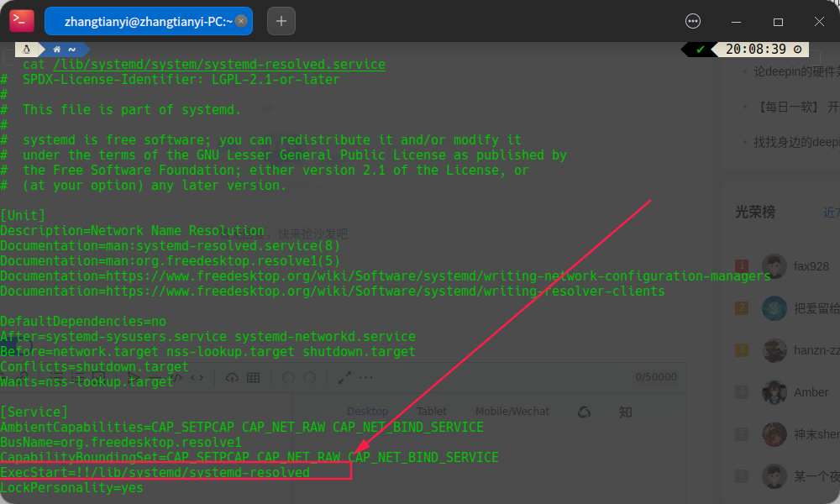
Task: Click the inline code angle-brackets icon
Action: coord(197,377)
